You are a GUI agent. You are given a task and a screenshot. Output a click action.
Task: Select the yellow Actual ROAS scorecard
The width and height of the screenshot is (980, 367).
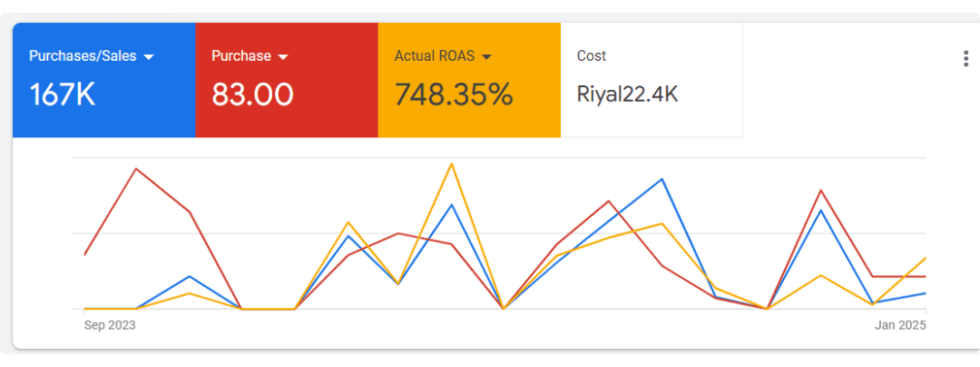469,80
